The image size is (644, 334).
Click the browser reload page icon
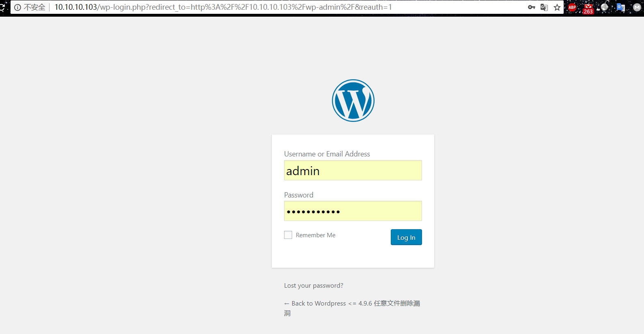(x=2, y=7)
